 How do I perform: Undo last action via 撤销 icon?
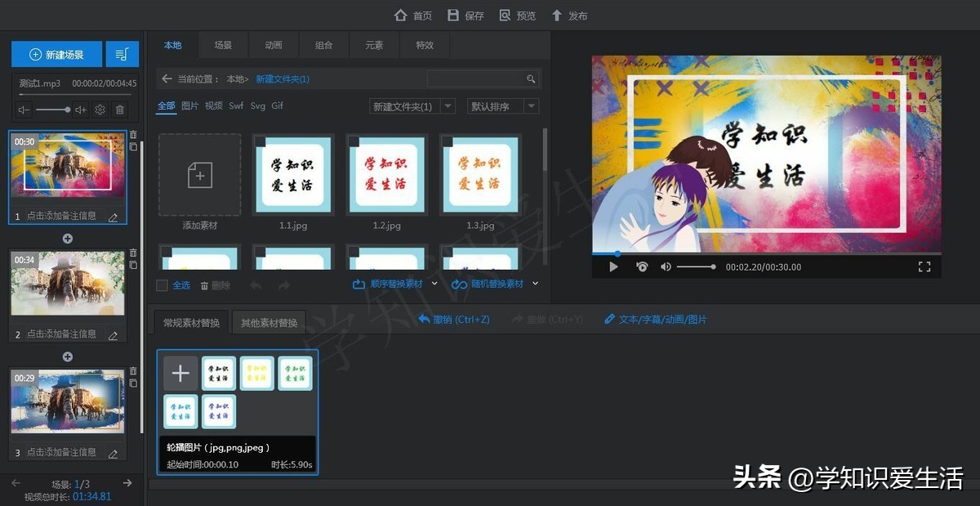pos(425,320)
